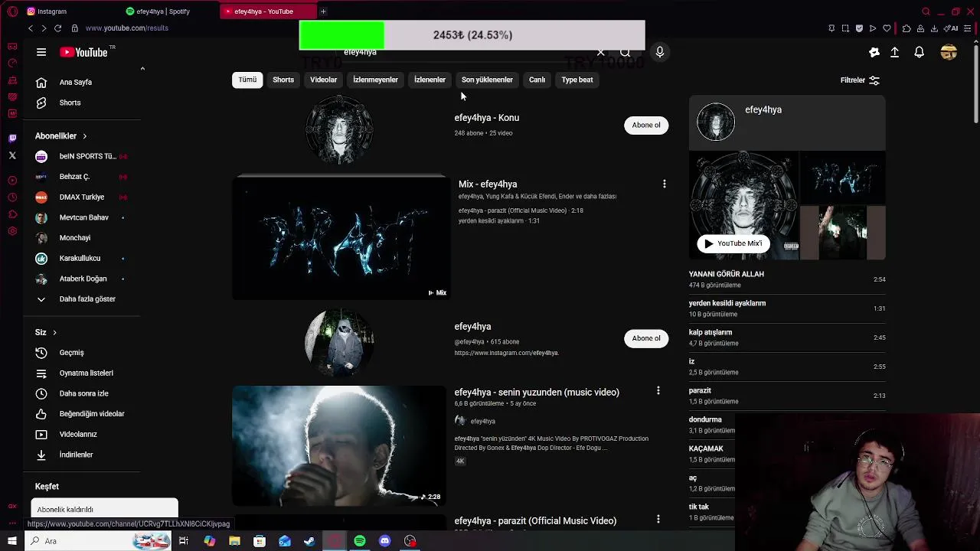Go to the YouTube home logo

coord(83,52)
